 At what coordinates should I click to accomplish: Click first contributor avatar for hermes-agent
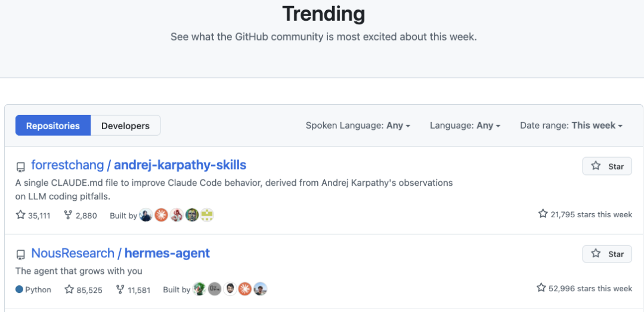tap(199, 289)
